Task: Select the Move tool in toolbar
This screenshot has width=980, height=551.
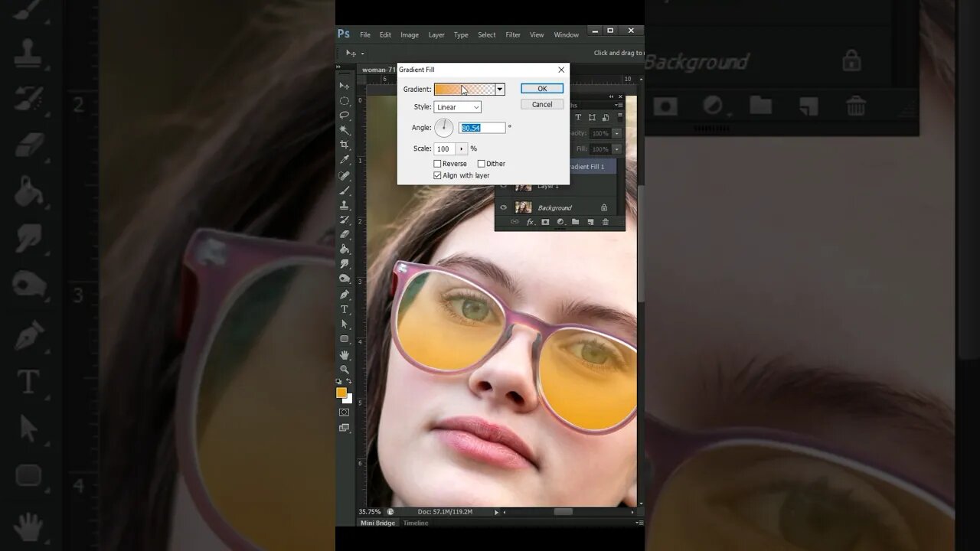Action: point(345,86)
